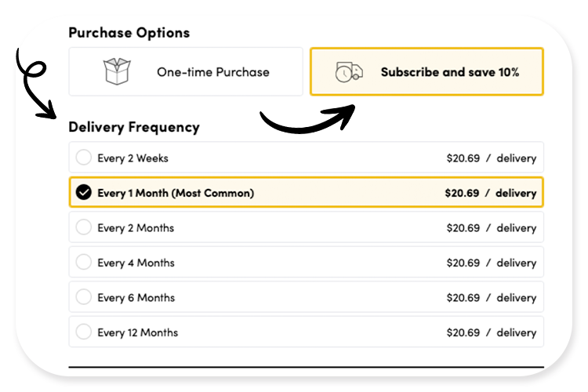
Task: Click the Purchase Options heading
Action: (129, 33)
